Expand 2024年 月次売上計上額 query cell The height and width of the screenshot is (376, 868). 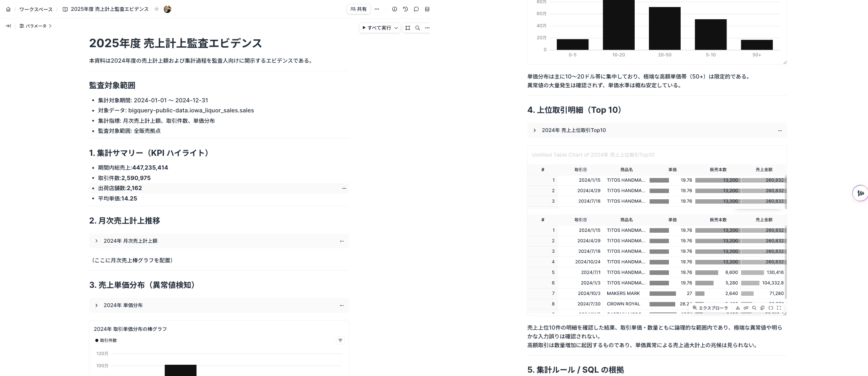[96, 241]
